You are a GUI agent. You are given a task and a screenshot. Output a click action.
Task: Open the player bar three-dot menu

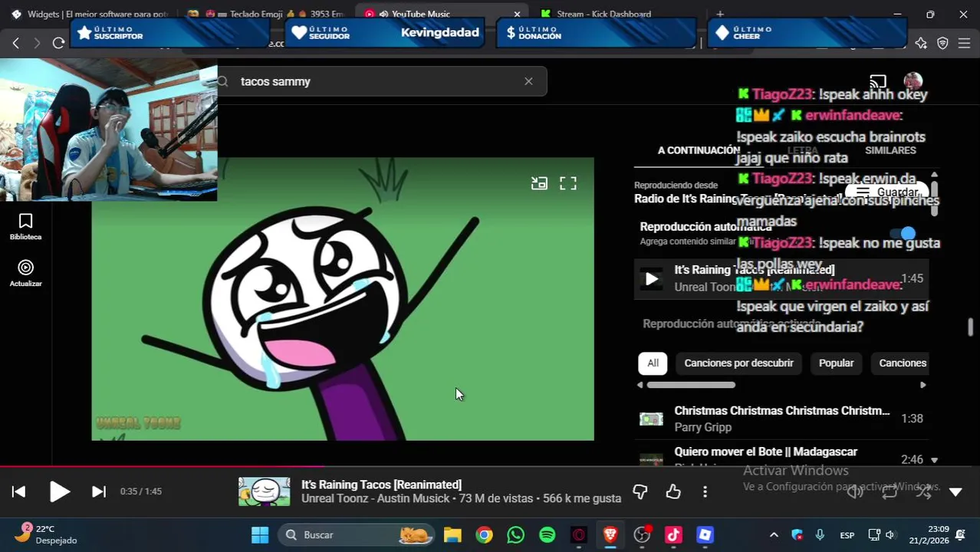(705, 491)
